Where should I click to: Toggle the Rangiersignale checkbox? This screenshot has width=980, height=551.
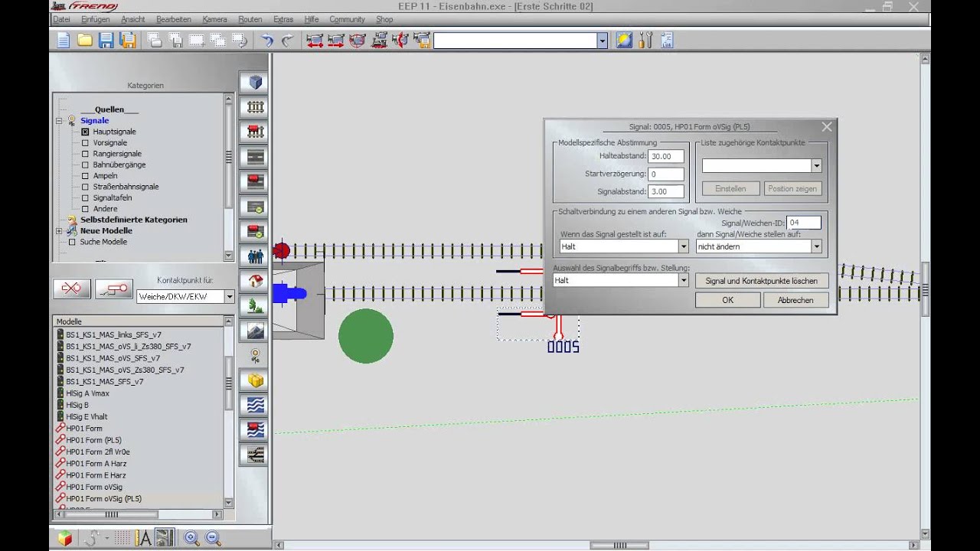86,154
